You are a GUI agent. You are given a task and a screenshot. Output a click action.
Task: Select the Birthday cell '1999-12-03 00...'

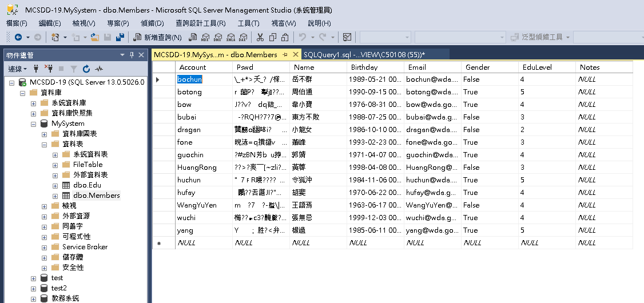click(375, 218)
